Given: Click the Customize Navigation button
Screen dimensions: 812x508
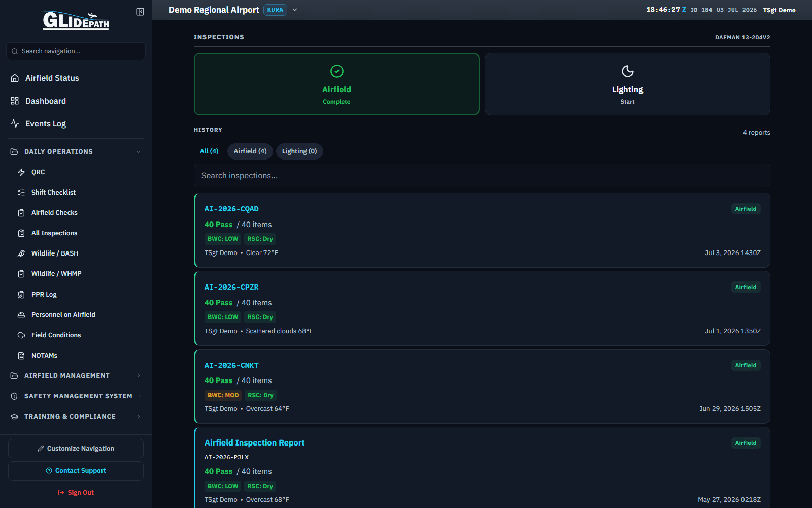Looking at the screenshot, I should pos(76,449).
